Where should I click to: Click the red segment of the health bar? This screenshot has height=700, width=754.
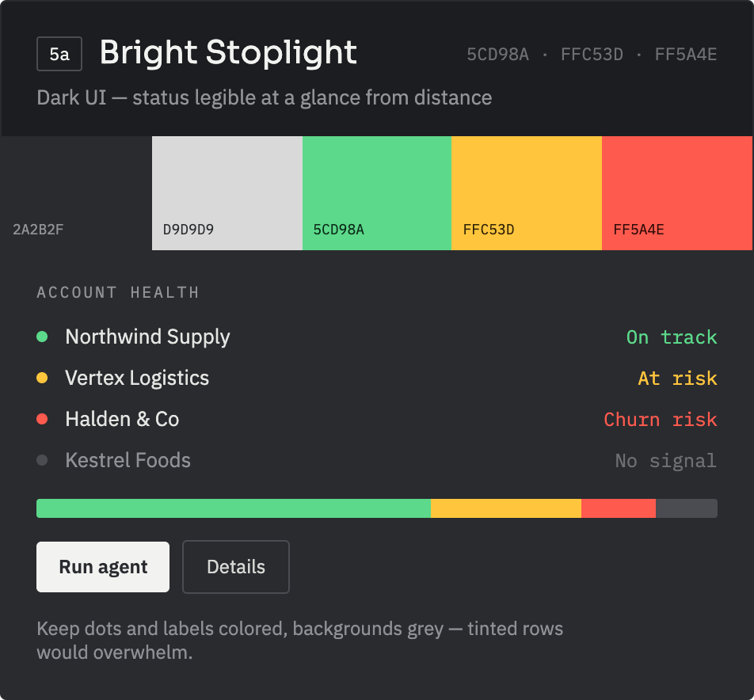(619, 508)
